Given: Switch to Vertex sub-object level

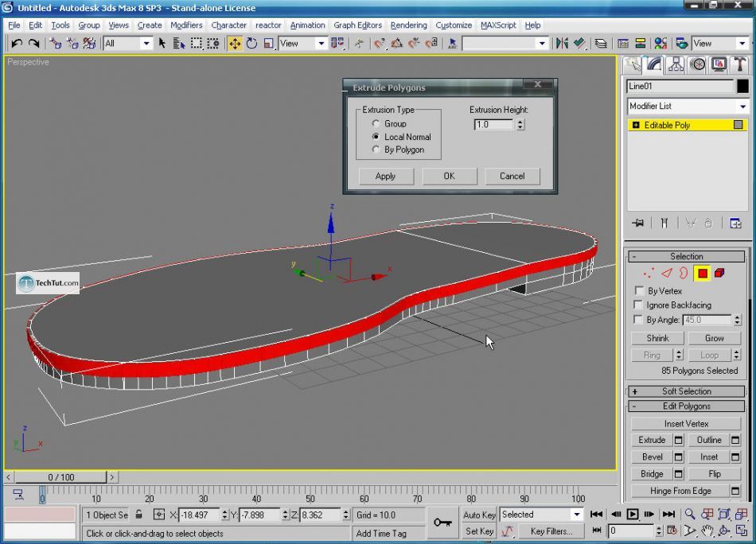Looking at the screenshot, I should (x=649, y=274).
